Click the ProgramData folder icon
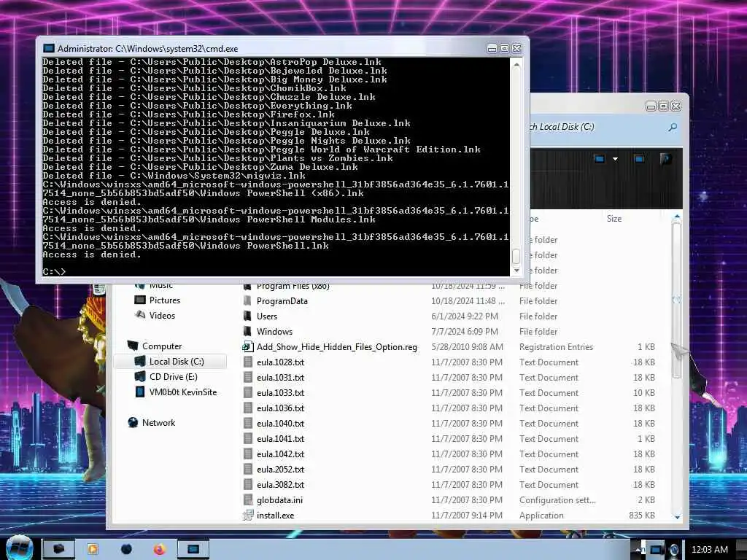747x560 pixels. [247, 301]
